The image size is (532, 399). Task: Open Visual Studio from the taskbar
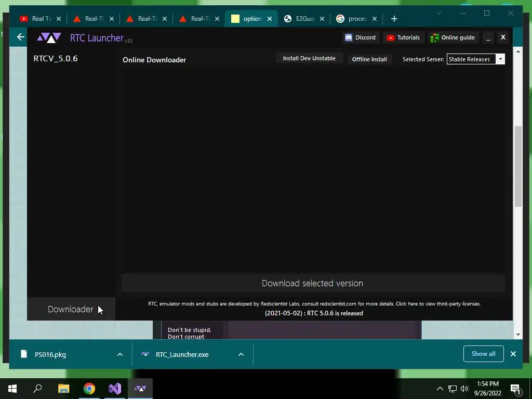115,389
